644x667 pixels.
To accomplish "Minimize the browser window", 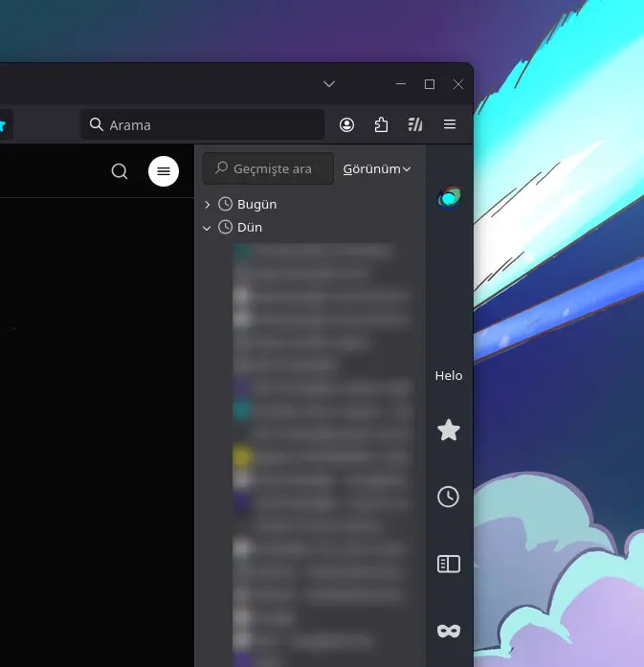I will (401, 84).
